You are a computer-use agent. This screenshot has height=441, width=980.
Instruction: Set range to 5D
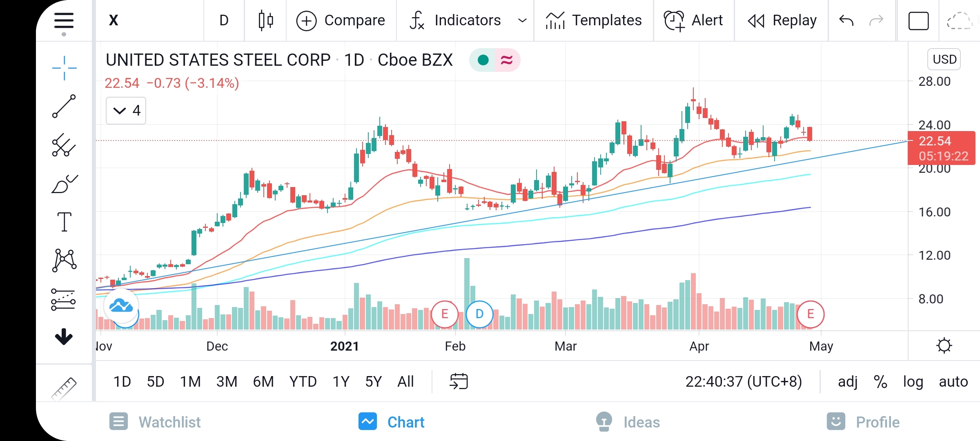pyautogui.click(x=155, y=382)
